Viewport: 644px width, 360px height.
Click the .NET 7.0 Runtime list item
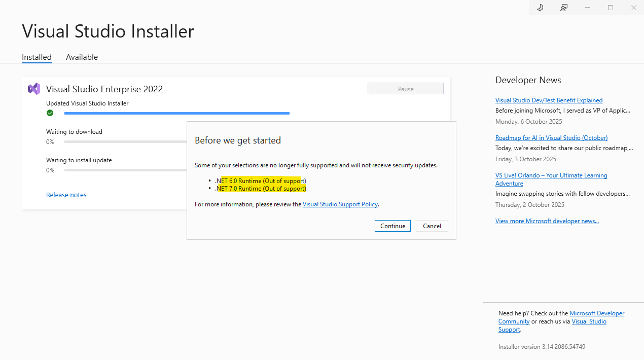[x=261, y=189]
